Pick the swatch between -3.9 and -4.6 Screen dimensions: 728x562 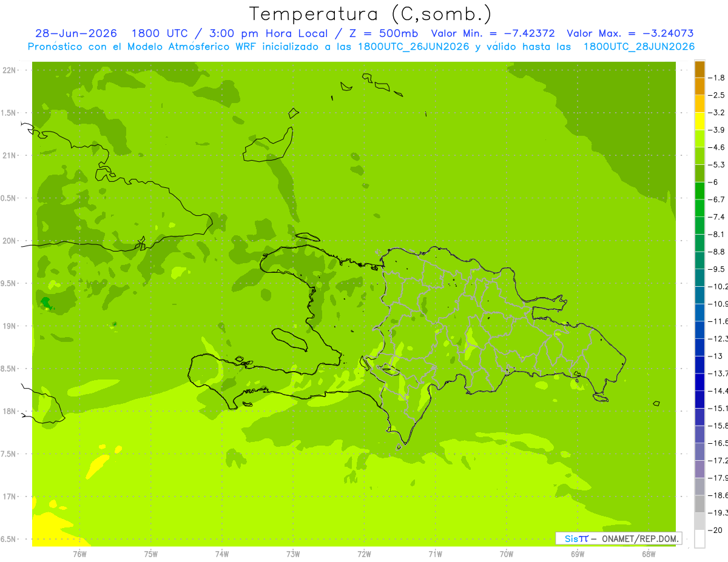[x=700, y=138]
